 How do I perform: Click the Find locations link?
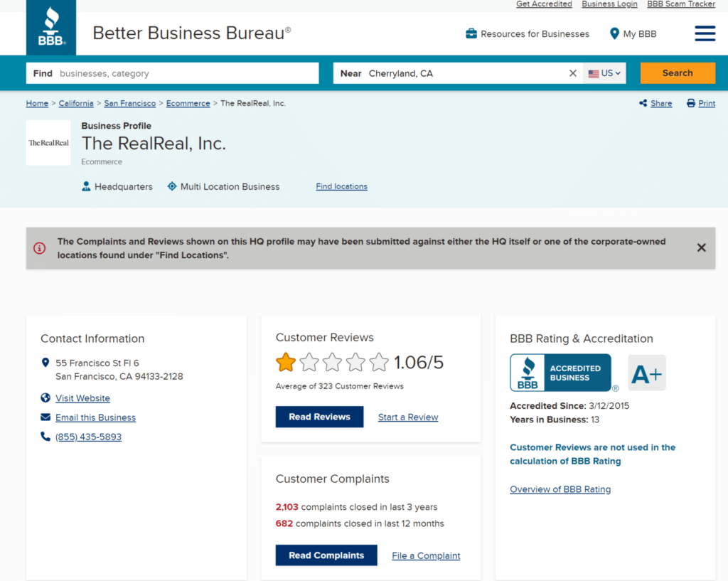click(341, 186)
